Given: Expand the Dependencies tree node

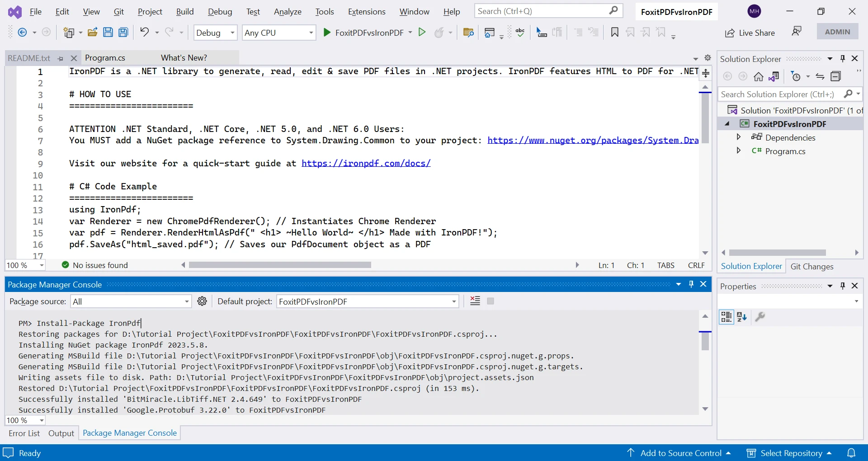Looking at the screenshot, I should 739,136.
